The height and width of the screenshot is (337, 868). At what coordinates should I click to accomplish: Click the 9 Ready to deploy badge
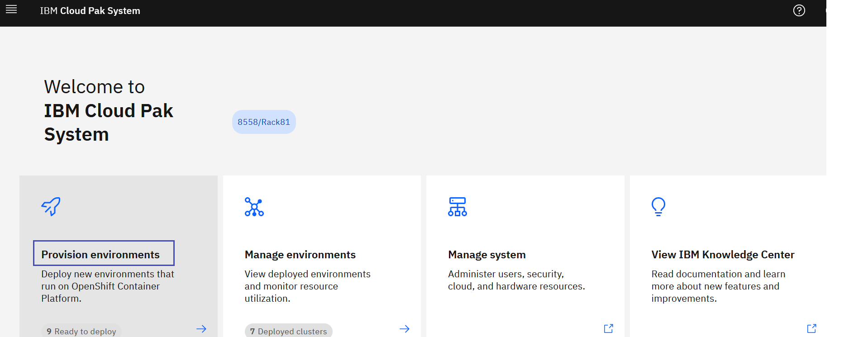(81, 331)
